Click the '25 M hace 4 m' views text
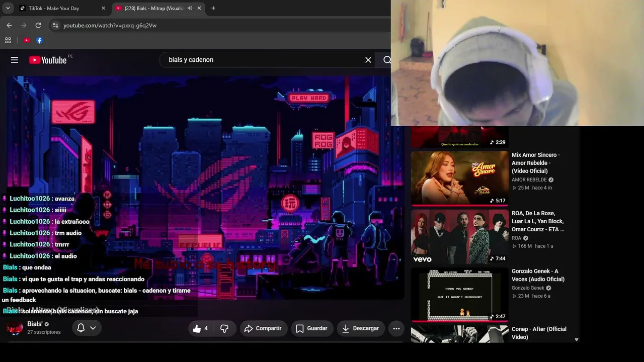The image size is (644, 362). 532,188
